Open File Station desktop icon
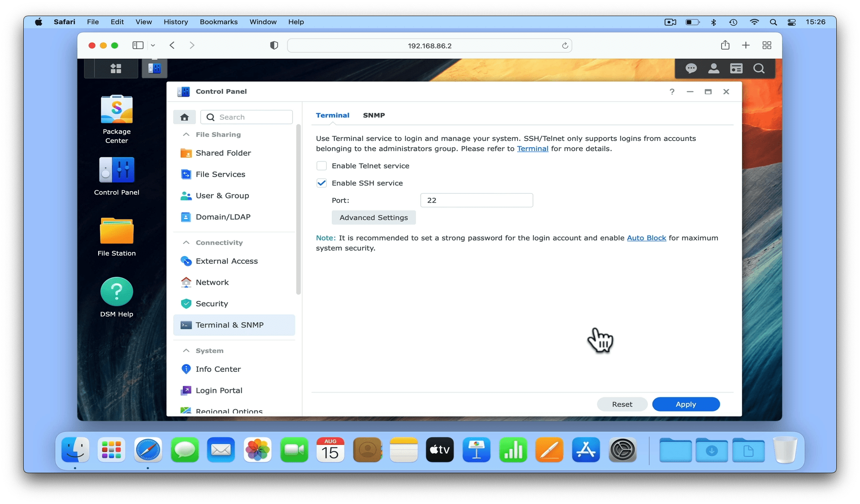860x504 pixels. (x=116, y=237)
